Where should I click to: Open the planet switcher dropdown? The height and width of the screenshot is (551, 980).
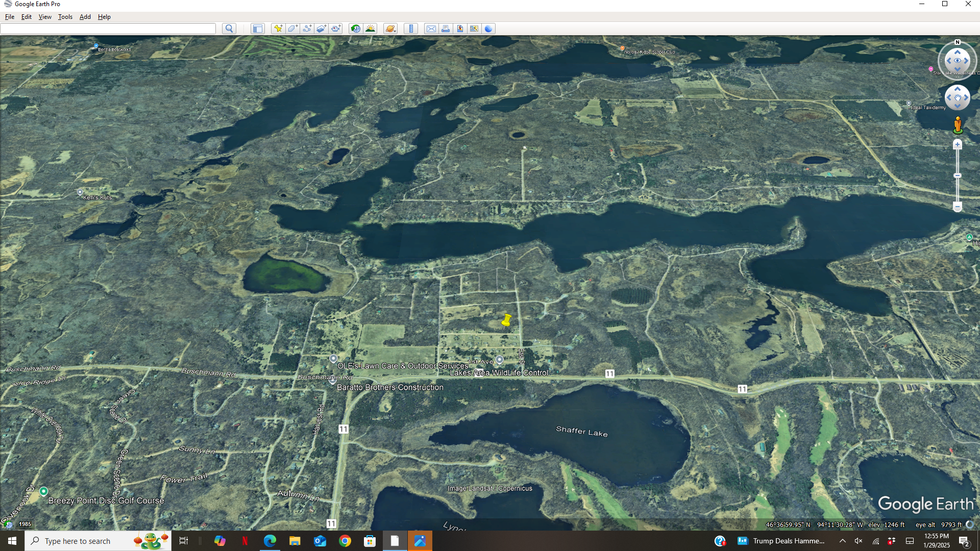(390, 29)
